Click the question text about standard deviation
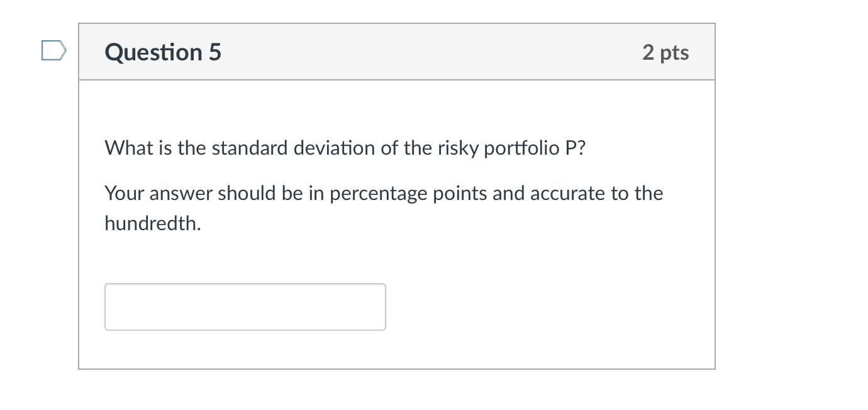 [345, 148]
